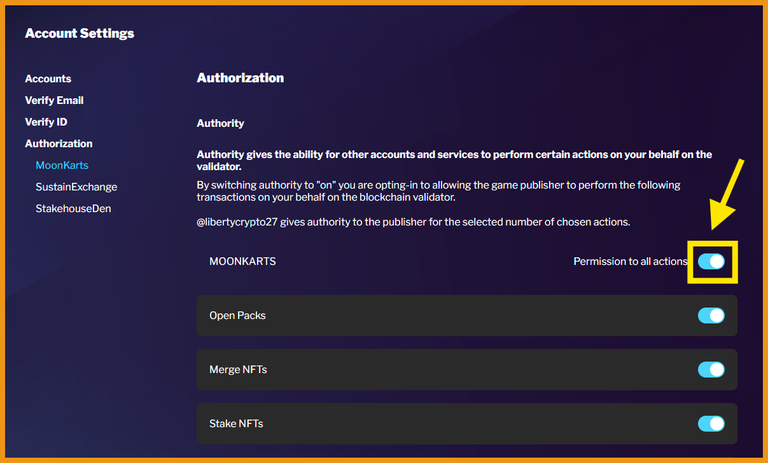Toggle MoonKarts permission to all actions
This screenshot has height=463, width=768.
pyautogui.click(x=711, y=262)
